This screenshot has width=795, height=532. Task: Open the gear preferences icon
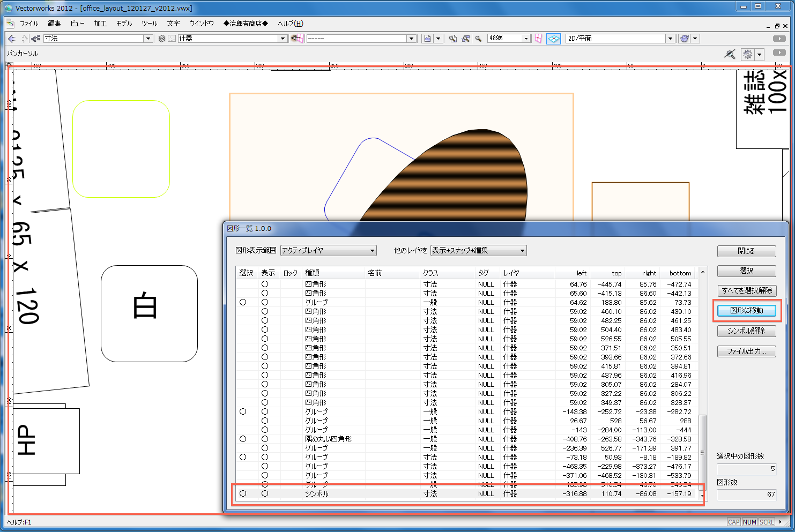coord(748,54)
